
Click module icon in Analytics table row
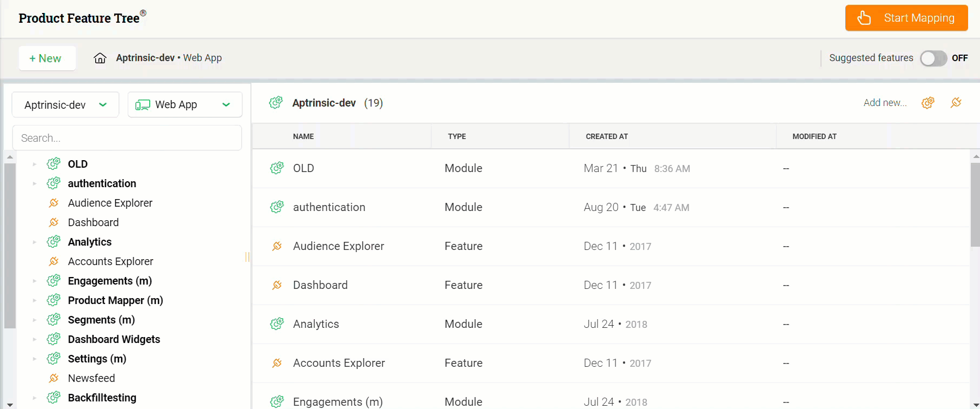pos(277,324)
